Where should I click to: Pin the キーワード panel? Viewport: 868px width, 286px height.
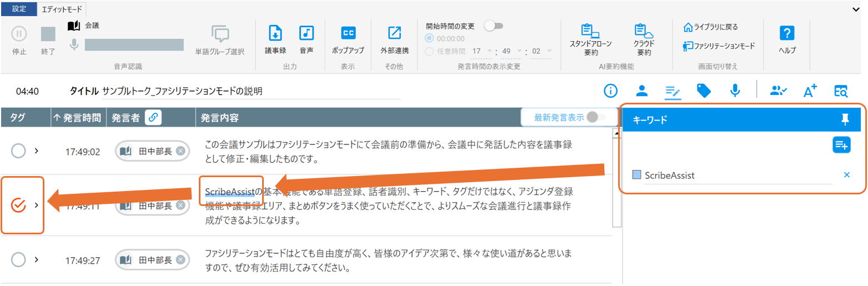pyautogui.click(x=846, y=118)
